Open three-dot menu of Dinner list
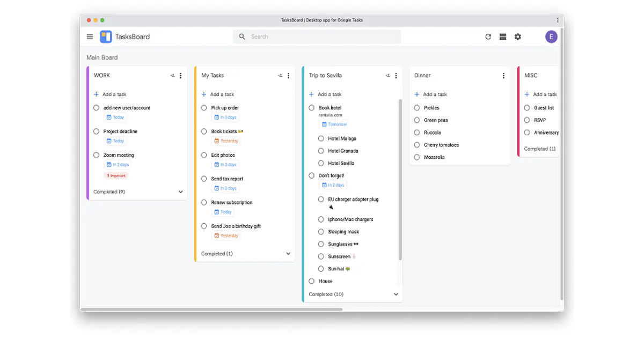This screenshot has width=644, height=338. click(x=503, y=76)
